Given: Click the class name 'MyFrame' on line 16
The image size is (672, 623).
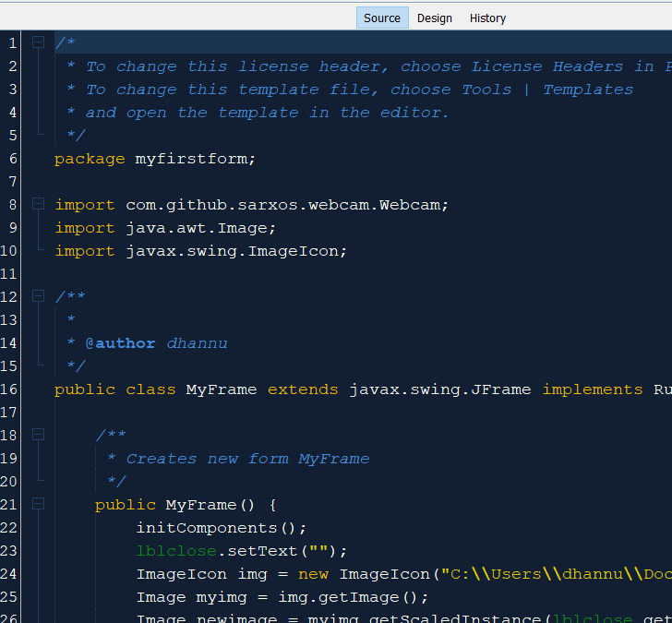Looking at the screenshot, I should point(222,389).
